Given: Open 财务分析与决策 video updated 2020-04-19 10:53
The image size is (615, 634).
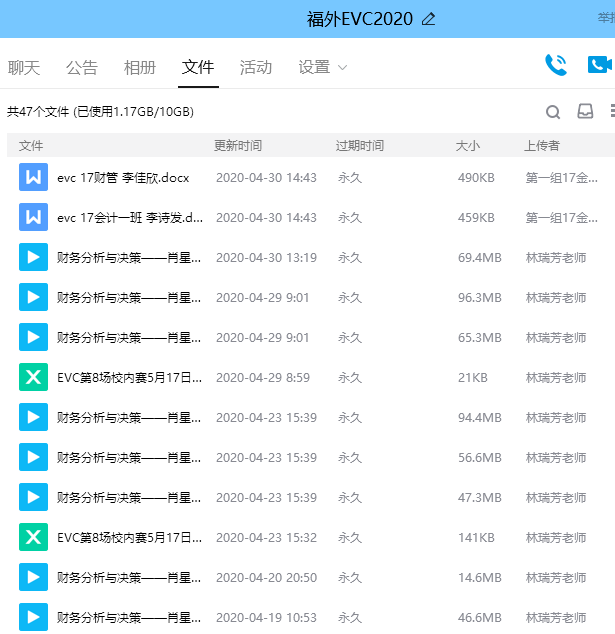Looking at the screenshot, I should coord(129,618).
